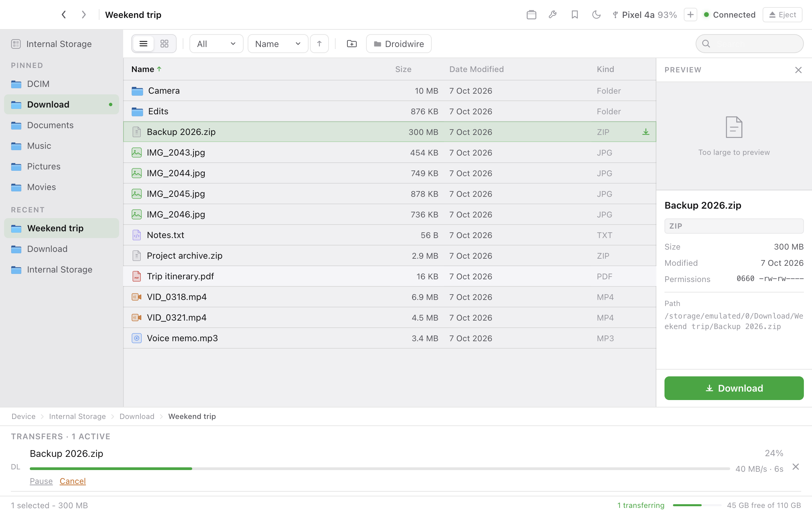Go forward with the right chevron
812x514 pixels.
84,15
